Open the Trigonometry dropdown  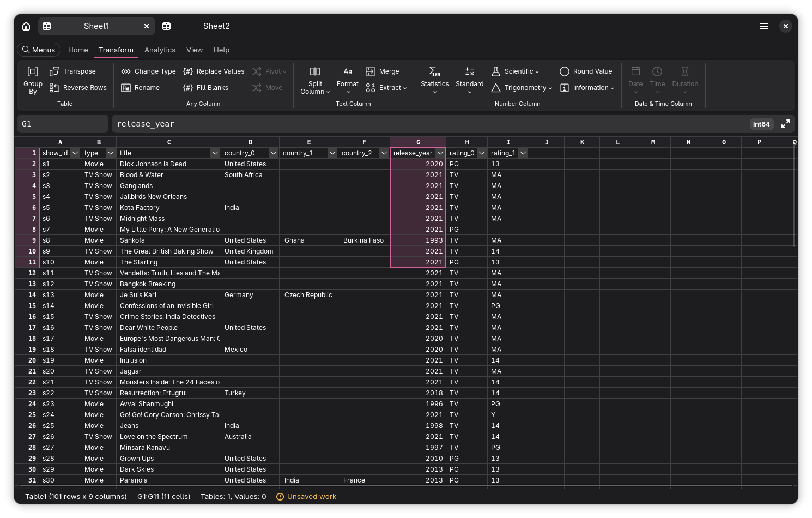(x=522, y=88)
